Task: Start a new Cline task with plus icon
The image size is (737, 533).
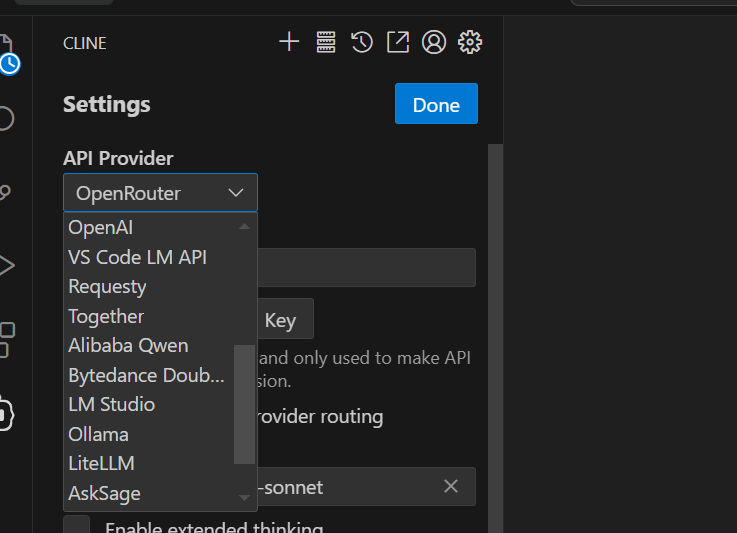Action: click(x=289, y=42)
